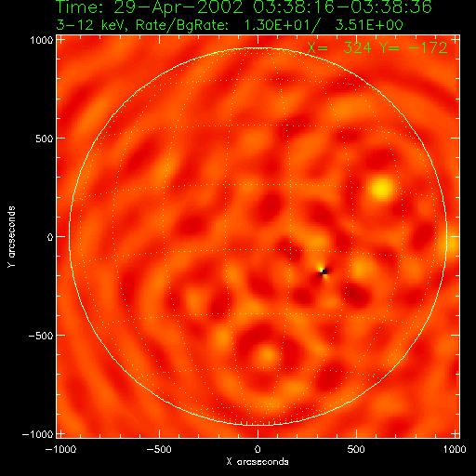Click the Y-axis tick label -1000

(x=38, y=434)
